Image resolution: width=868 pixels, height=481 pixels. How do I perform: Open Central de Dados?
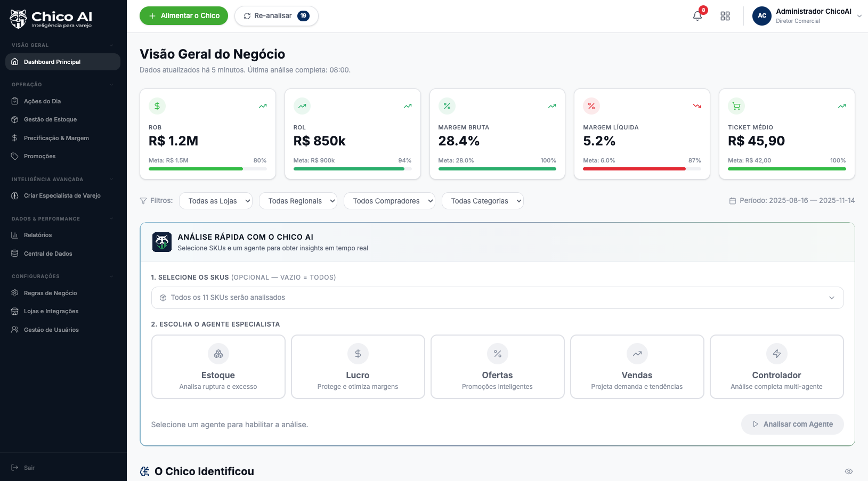(63, 254)
